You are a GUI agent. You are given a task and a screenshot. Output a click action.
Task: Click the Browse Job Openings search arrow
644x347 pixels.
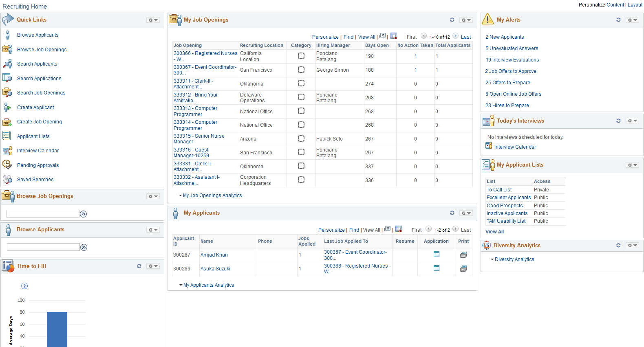84,214
